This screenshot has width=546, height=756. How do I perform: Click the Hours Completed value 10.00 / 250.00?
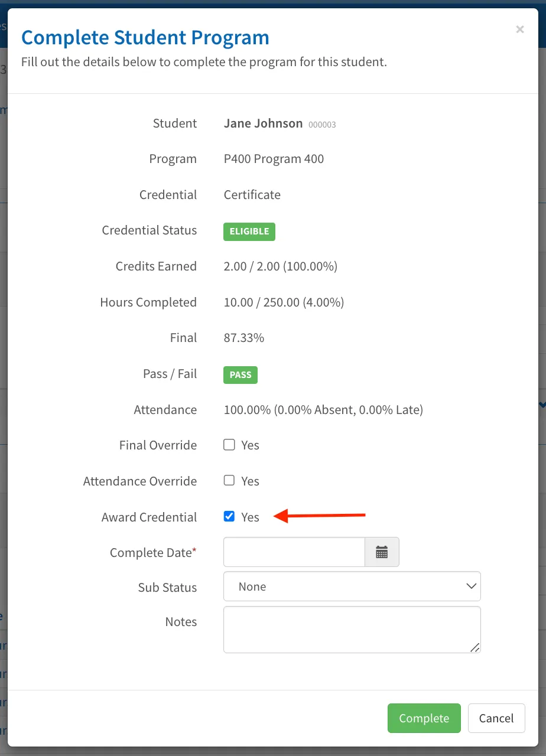[284, 302]
